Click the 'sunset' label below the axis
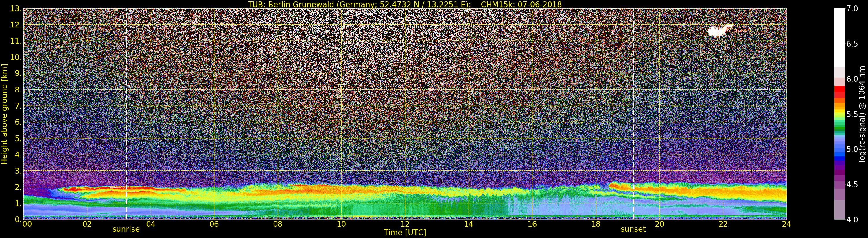The image size is (868, 238). (633, 229)
